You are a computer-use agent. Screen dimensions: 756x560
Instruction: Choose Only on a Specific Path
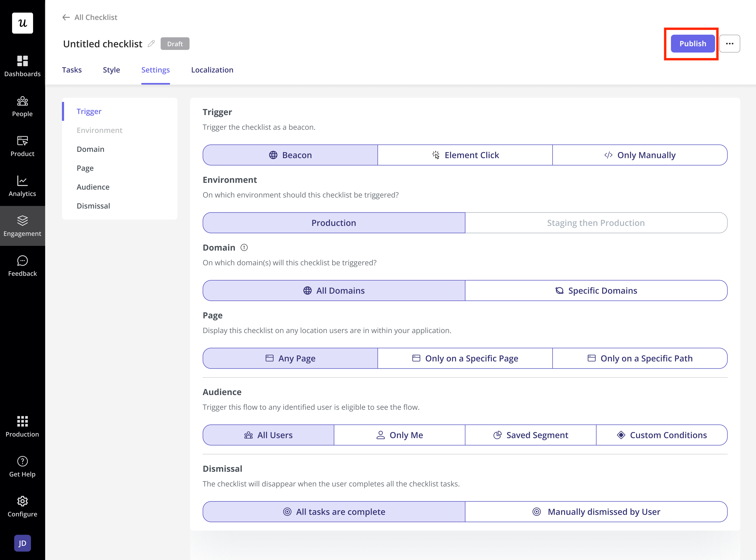tap(640, 358)
